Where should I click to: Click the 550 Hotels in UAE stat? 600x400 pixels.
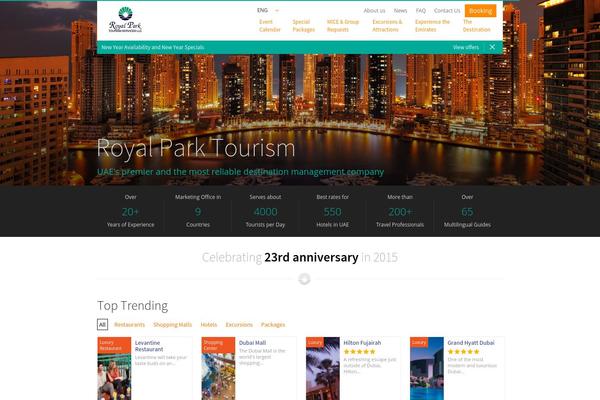[333, 211]
